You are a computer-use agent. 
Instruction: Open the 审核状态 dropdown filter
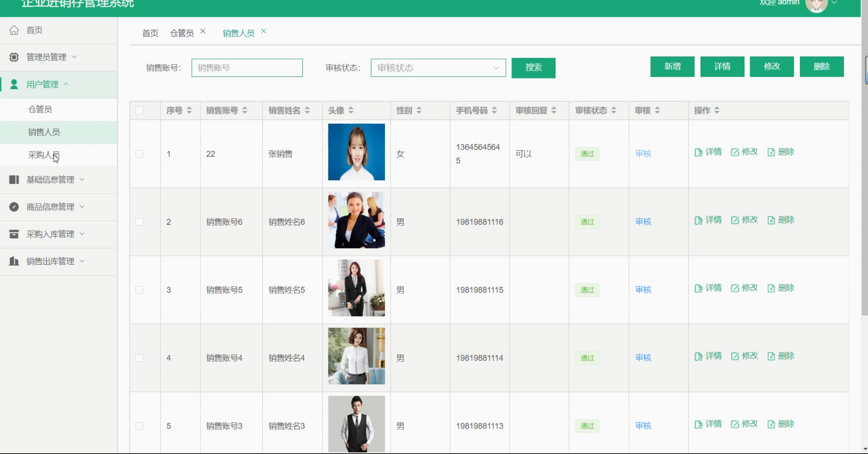coord(438,68)
